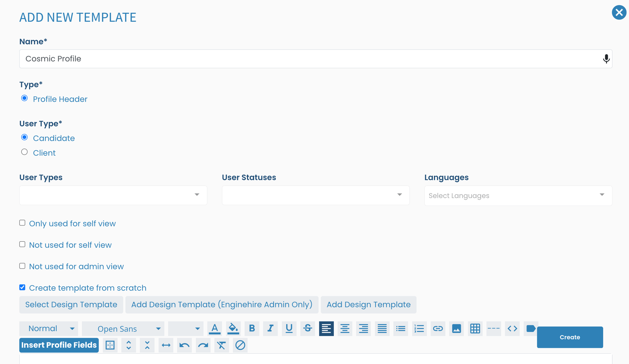Open the background fill color tool
Screen dimensions: 629x364
[x=233, y=329]
